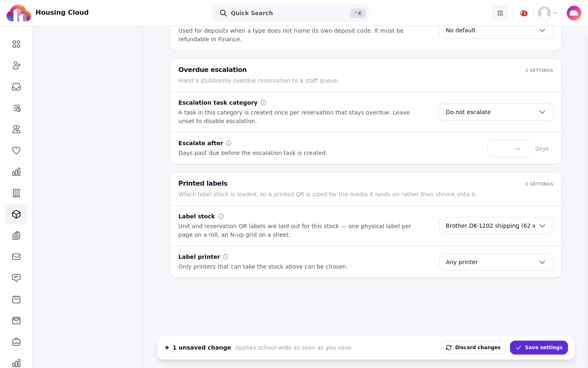The image size is (588, 368).
Task: Open notifications bell with red badge
Action: click(x=523, y=13)
